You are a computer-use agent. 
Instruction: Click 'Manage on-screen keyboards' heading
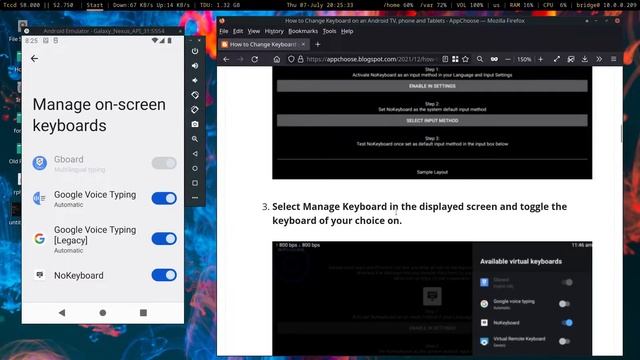99,115
